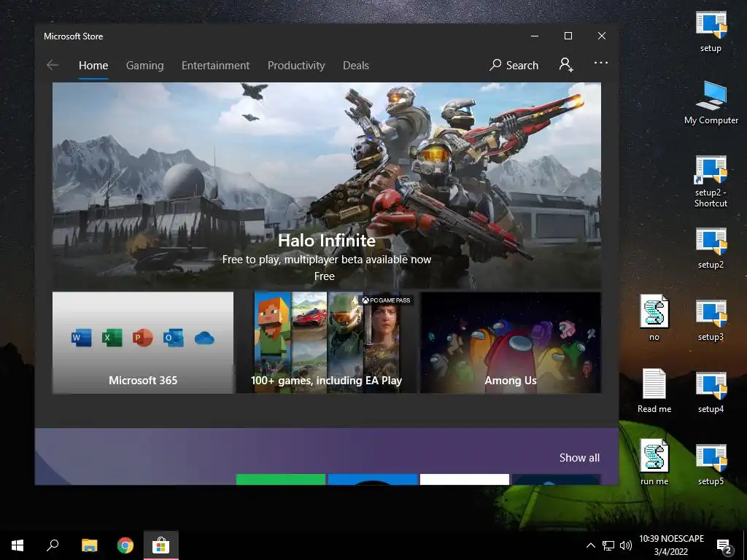
Task: Switch to the Entertainment tab
Action: pos(215,65)
